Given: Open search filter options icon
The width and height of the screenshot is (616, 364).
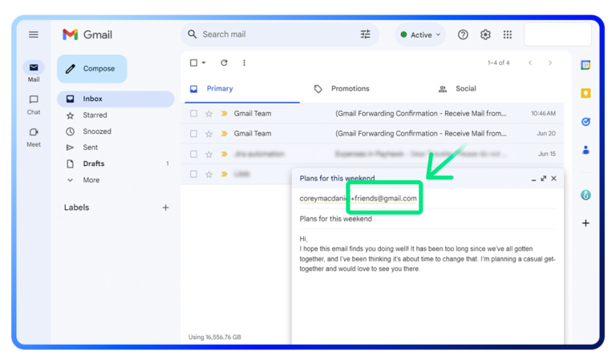Looking at the screenshot, I should pos(366,34).
